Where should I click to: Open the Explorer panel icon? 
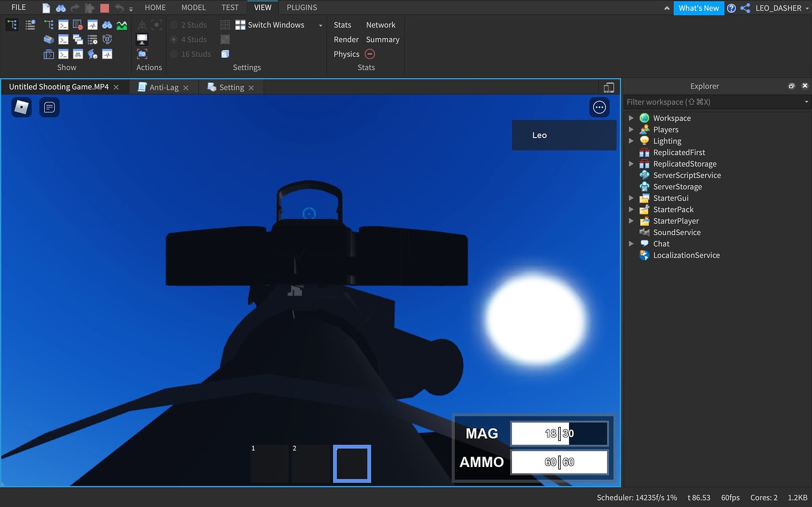pos(12,24)
